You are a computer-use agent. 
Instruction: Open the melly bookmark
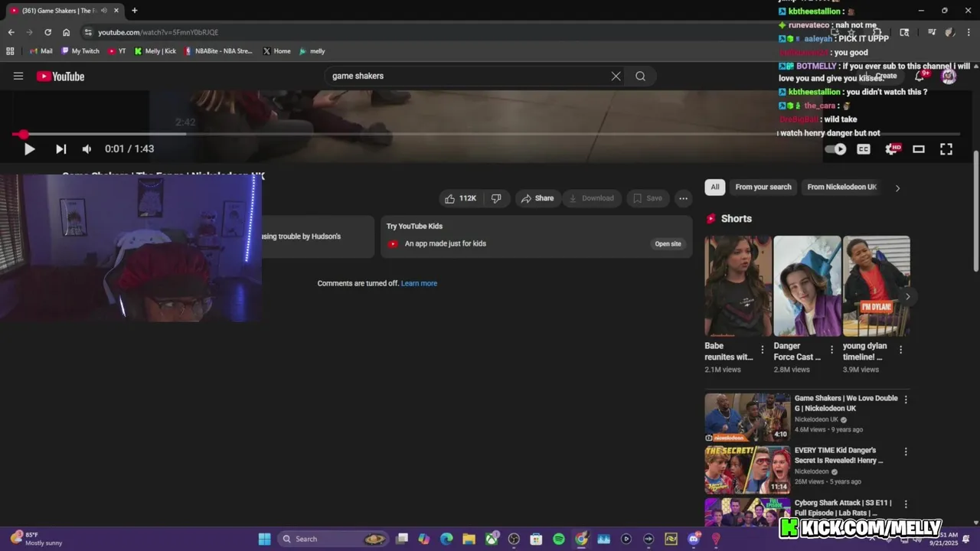[x=312, y=51]
